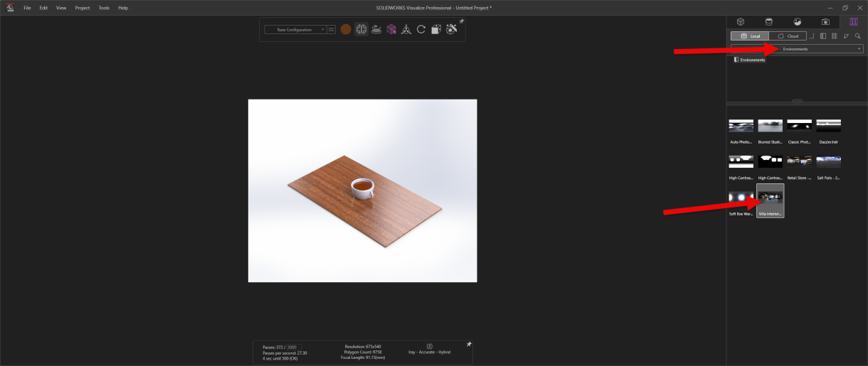Click the cube snap-to-ground icon

(x=436, y=30)
